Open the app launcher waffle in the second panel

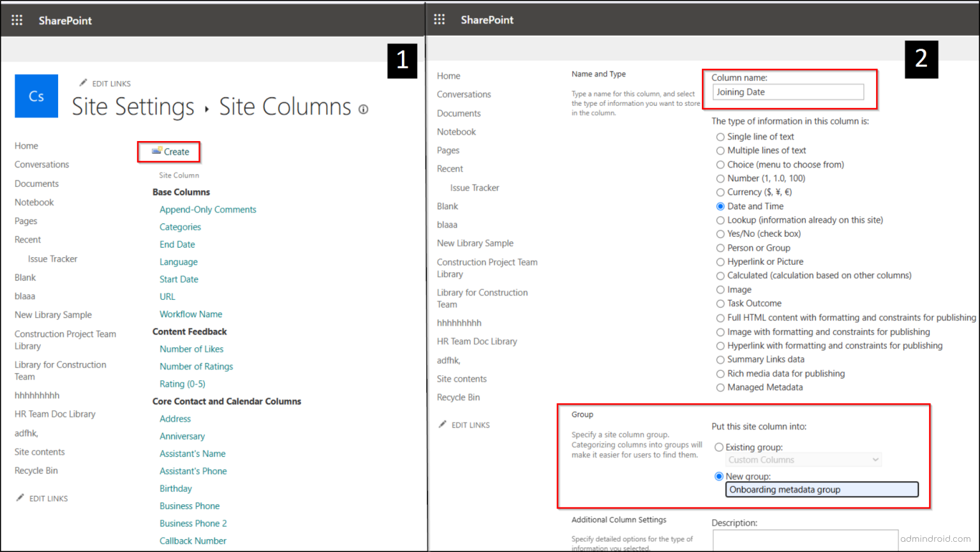point(440,20)
